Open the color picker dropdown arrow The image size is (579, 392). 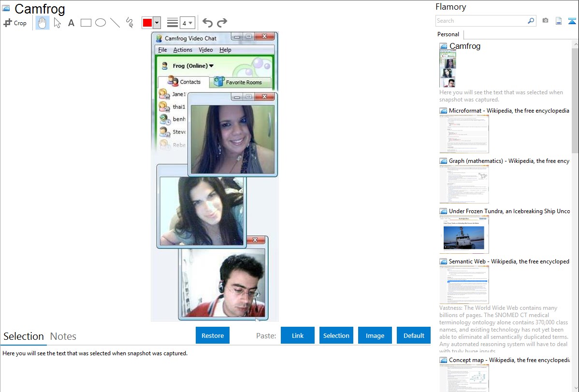coord(157,23)
